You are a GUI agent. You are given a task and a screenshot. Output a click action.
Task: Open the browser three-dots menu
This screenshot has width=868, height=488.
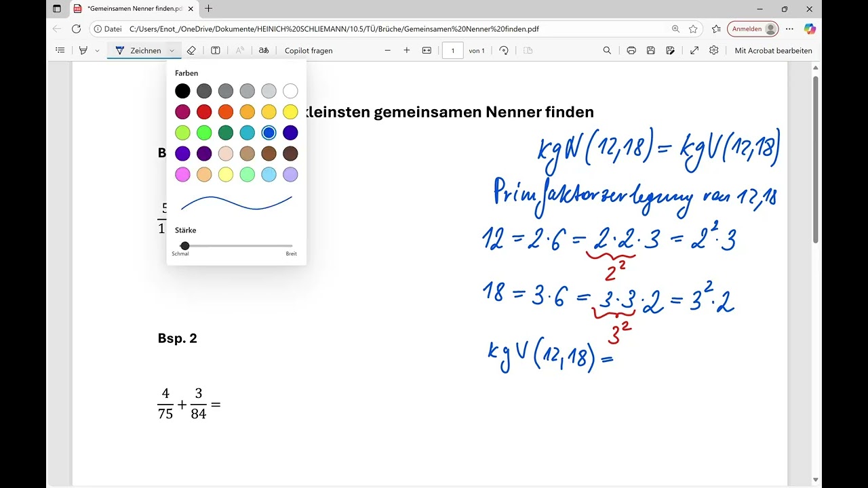coord(791,29)
